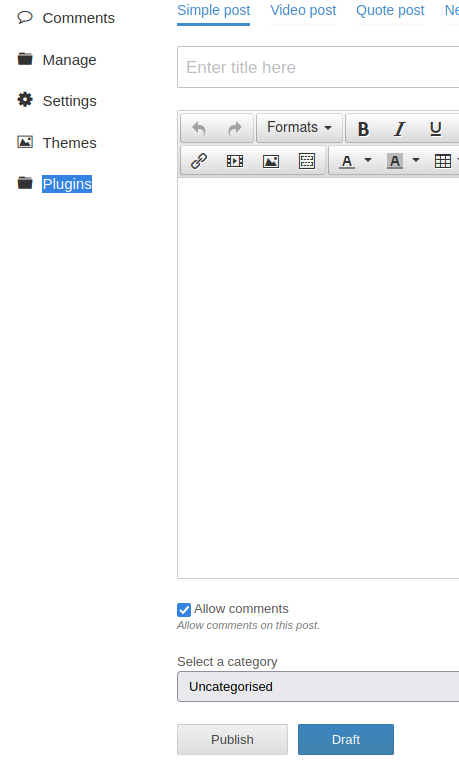Toggle underline formatting
Viewport: 459px width, 763px height.
coord(436,128)
